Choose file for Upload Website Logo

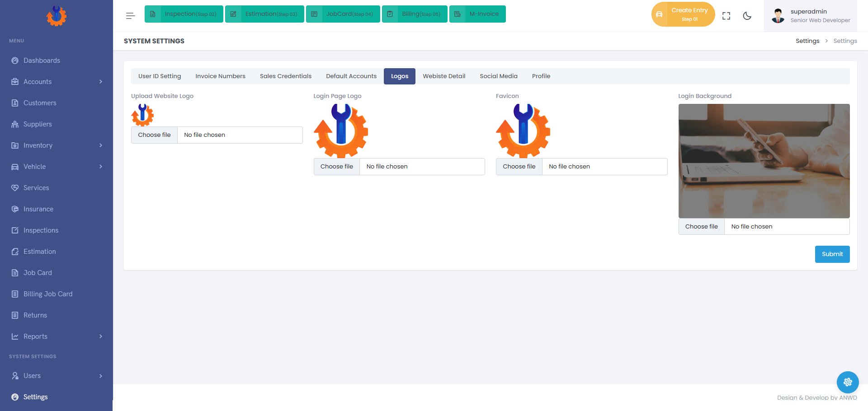(x=154, y=135)
